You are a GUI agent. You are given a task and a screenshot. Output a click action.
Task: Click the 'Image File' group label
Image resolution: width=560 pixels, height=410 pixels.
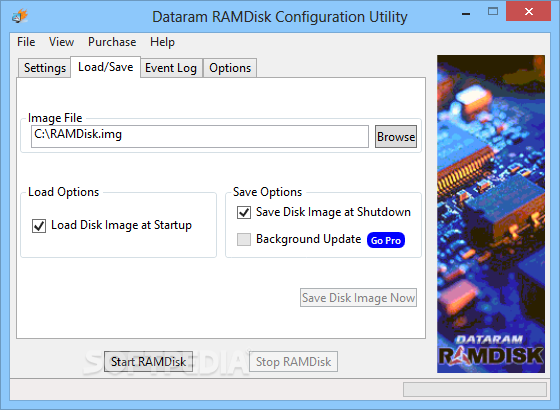55,118
